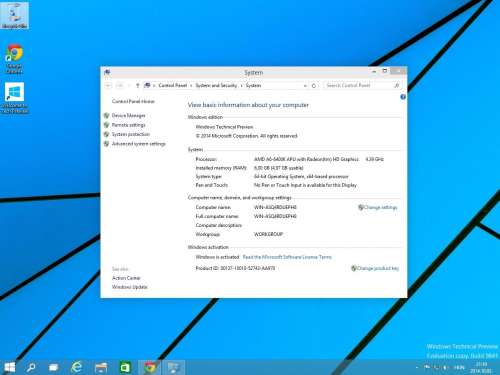Go up one level with Up arrow
500x375 pixels.
coord(137,86)
